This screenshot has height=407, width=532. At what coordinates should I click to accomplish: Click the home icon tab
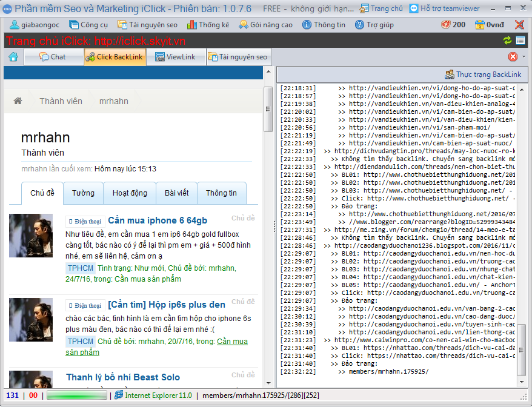coord(13,57)
